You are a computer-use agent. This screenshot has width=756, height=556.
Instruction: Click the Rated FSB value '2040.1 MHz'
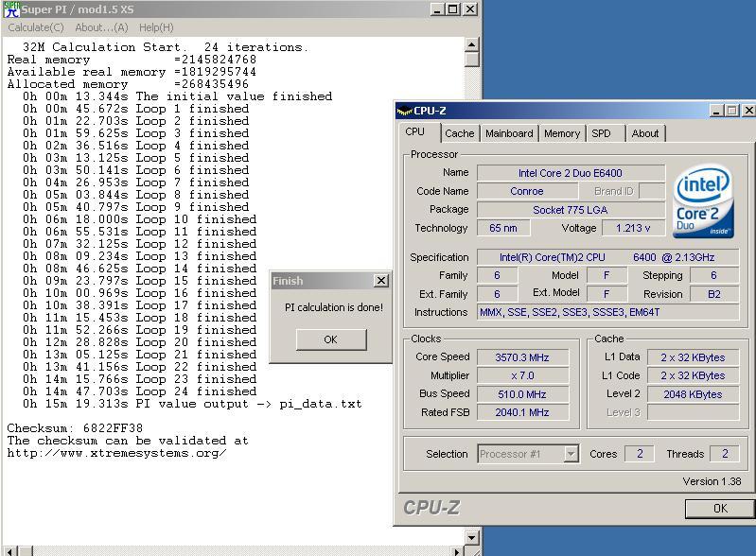[x=522, y=412]
